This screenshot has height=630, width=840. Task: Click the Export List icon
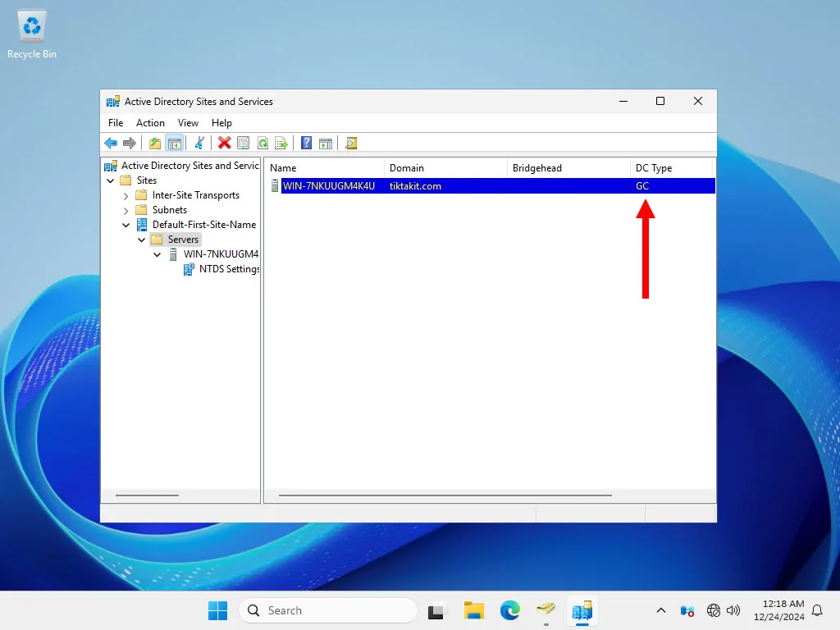tap(281, 143)
